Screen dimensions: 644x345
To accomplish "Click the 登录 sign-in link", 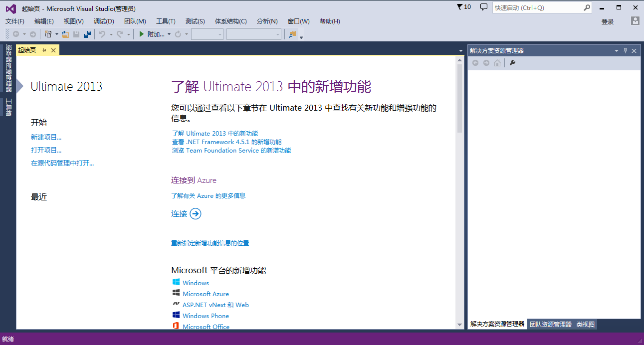I will 608,21.
